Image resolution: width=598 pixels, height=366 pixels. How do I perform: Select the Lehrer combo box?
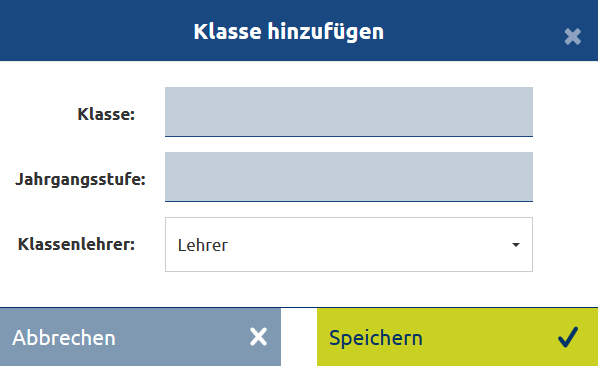coord(349,244)
